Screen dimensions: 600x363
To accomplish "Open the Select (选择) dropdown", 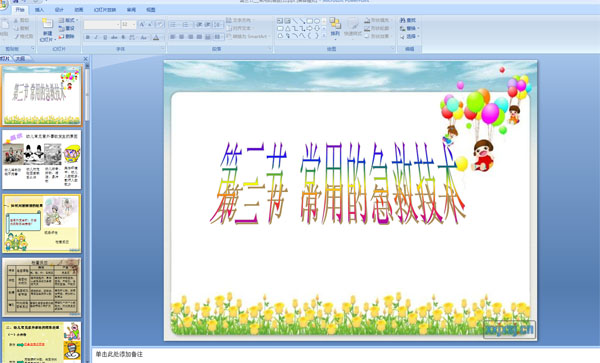I will 409,36.
